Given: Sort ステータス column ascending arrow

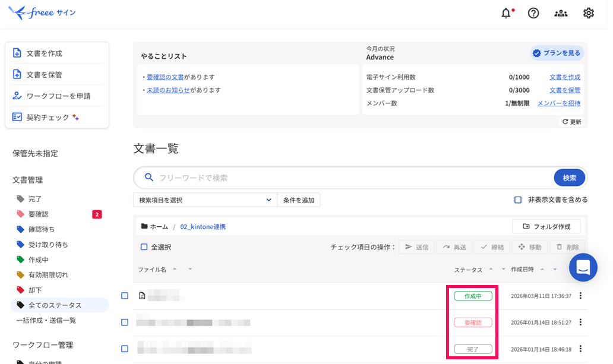Looking at the screenshot, I should (x=491, y=268).
